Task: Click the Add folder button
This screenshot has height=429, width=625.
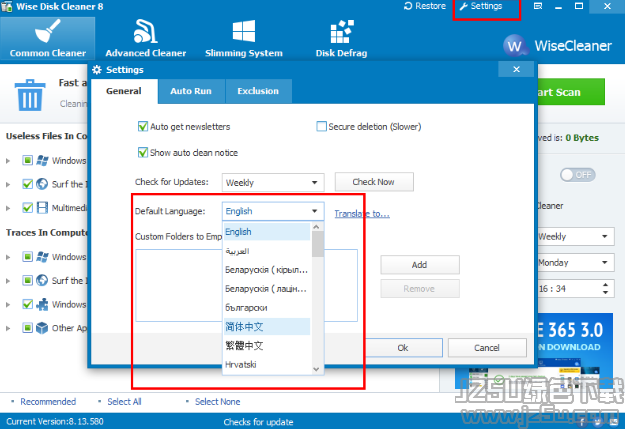Action: click(x=420, y=265)
